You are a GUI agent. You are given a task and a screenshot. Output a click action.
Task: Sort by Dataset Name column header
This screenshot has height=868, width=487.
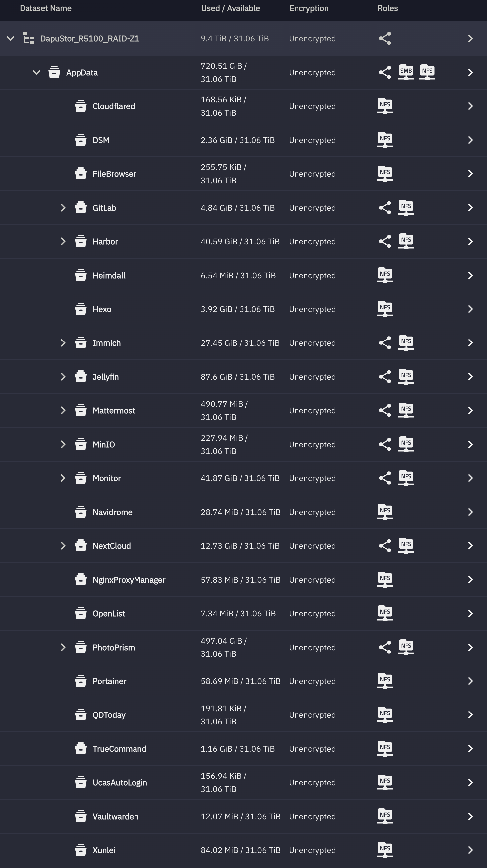(45, 8)
